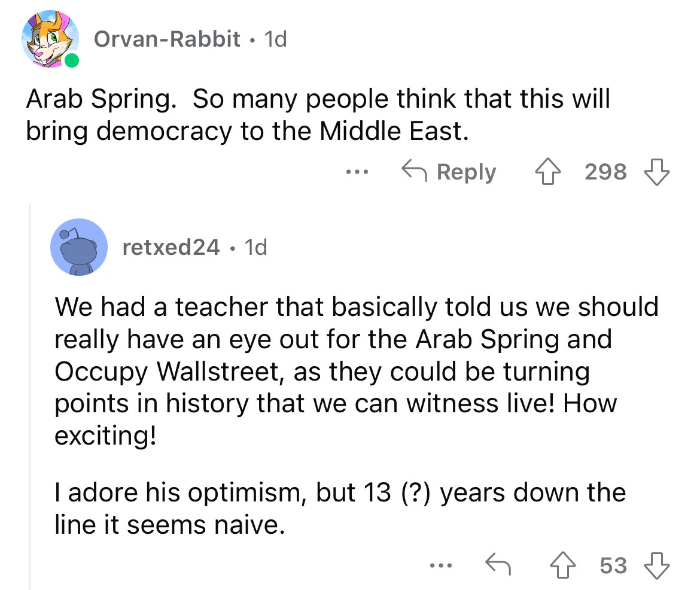Open more options on OrvanRabbit's comment
The height and width of the screenshot is (590, 700).
tap(357, 172)
